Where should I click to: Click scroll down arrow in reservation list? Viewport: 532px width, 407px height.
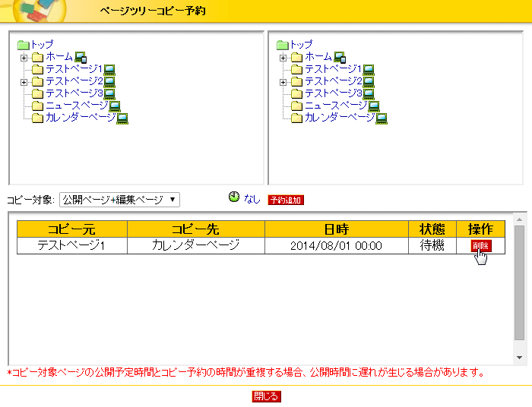click(519, 357)
